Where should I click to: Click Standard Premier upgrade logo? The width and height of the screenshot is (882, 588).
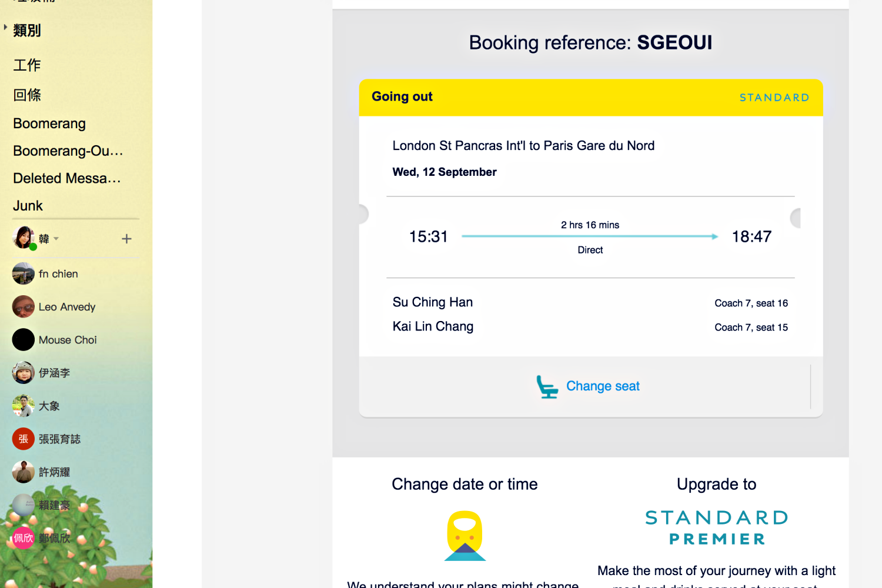(716, 528)
